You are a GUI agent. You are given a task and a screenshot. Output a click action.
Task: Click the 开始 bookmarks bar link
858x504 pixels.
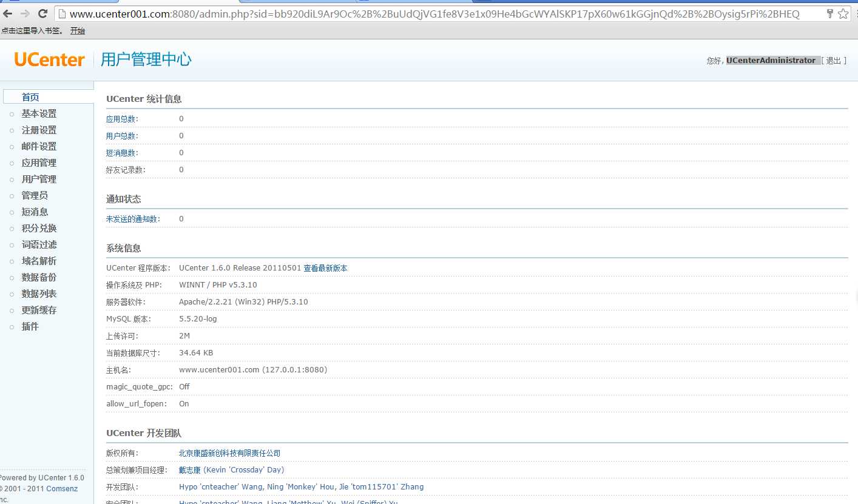(x=77, y=30)
